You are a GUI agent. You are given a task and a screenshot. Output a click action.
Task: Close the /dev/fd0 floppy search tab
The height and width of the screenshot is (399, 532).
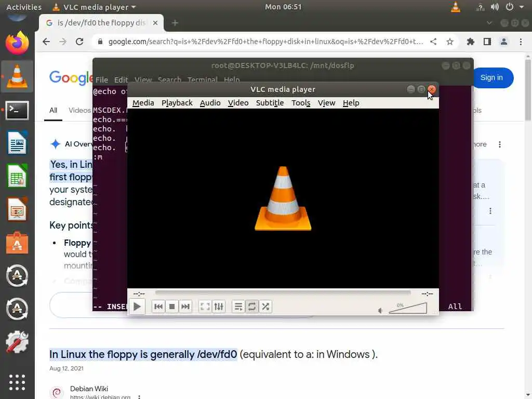(155, 23)
